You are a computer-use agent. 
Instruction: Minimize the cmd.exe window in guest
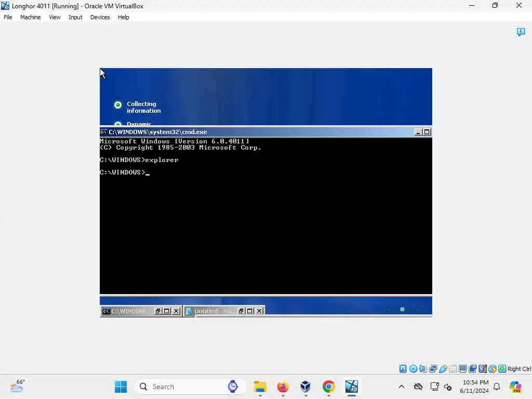tap(418, 132)
